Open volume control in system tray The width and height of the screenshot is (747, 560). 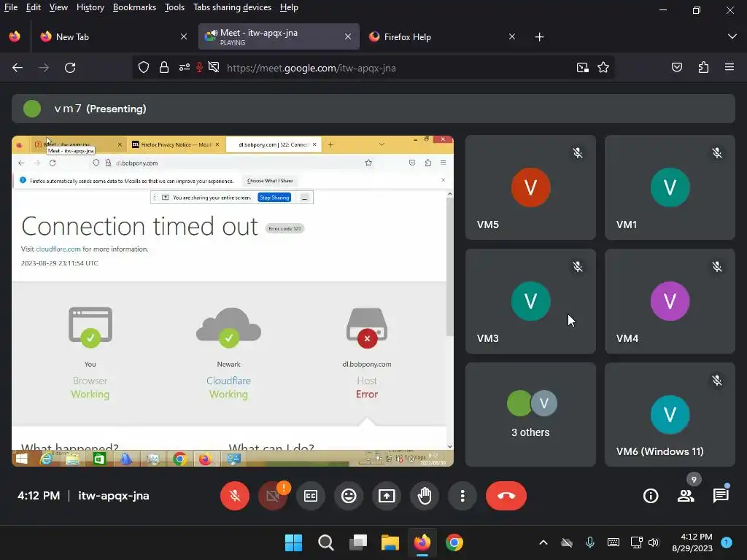tap(654, 542)
